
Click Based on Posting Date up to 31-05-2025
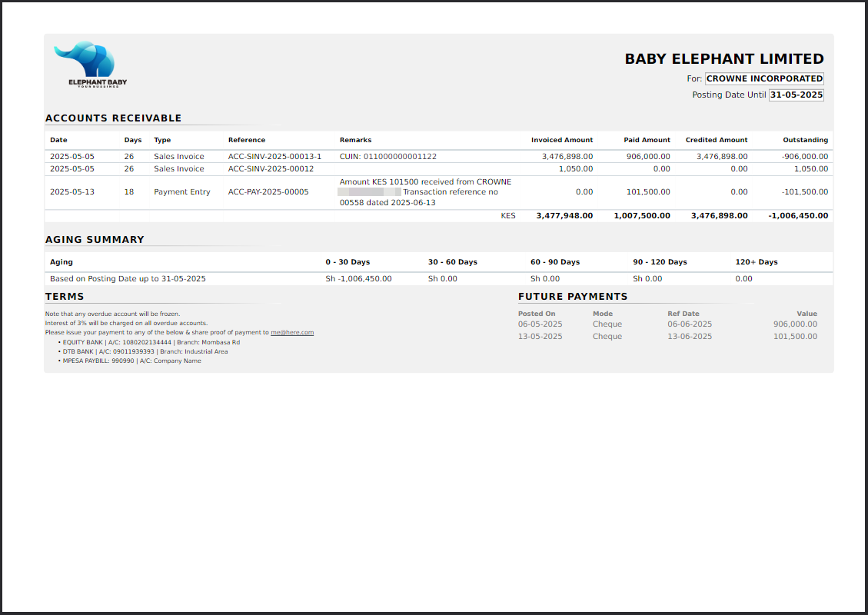(128, 279)
